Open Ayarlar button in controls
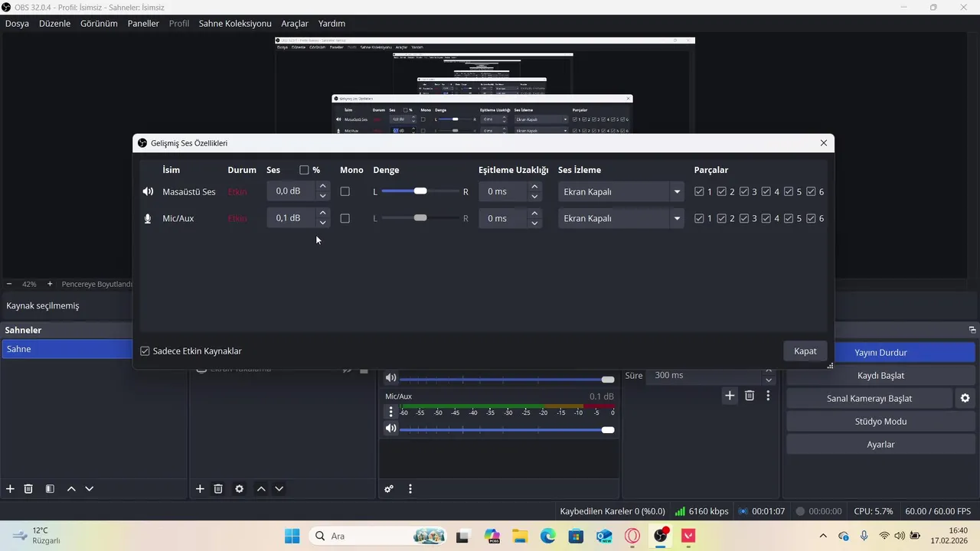 point(880,445)
